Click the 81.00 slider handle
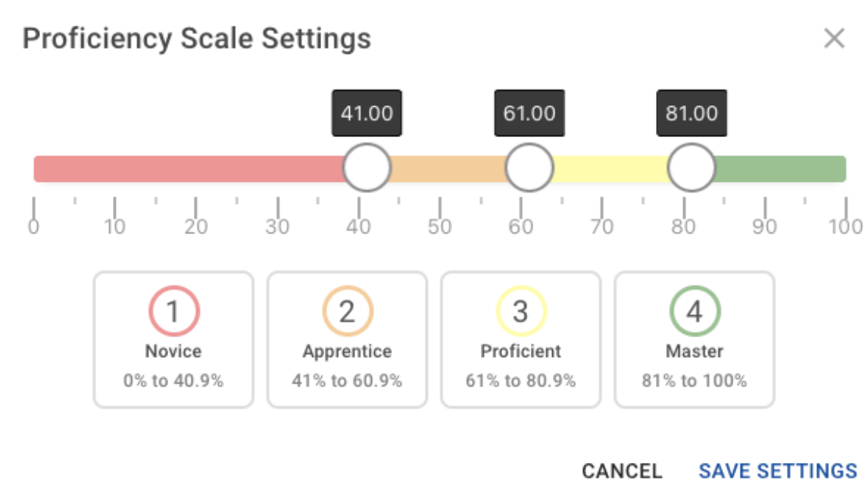Image resolution: width=868 pixels, height=494 pixels. coord(692,168)
